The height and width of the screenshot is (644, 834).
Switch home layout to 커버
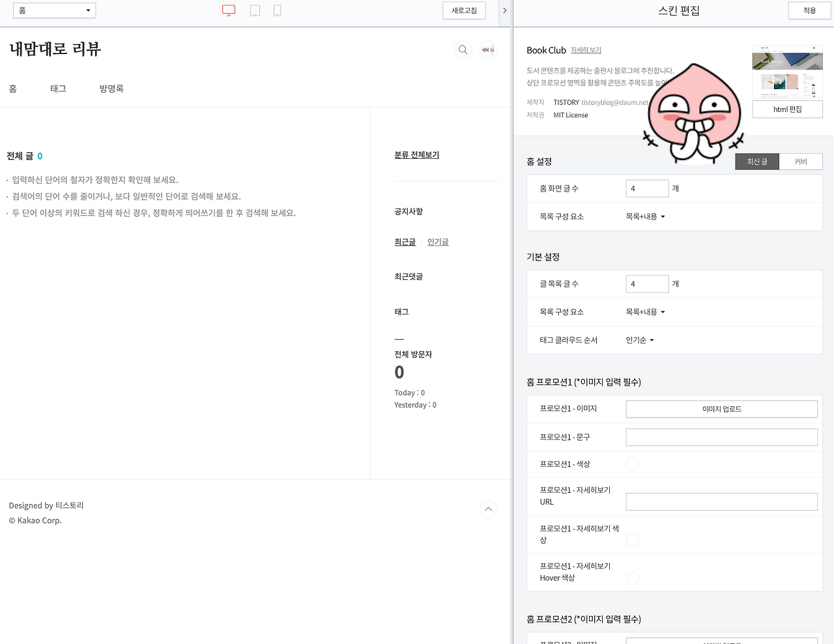point(801,161)
